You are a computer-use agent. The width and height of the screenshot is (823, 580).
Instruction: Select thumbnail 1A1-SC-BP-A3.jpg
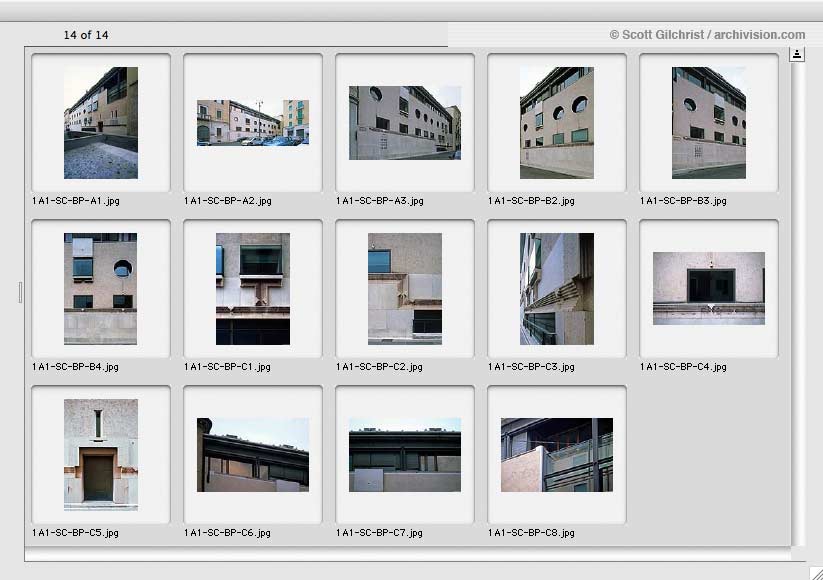click(x=405, y=123)
